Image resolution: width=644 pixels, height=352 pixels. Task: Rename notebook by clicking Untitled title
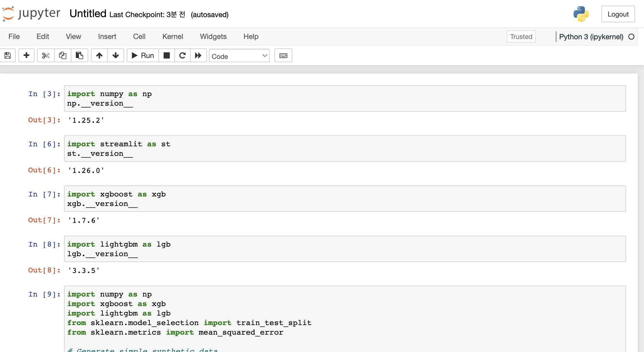[x=88, y=13]
